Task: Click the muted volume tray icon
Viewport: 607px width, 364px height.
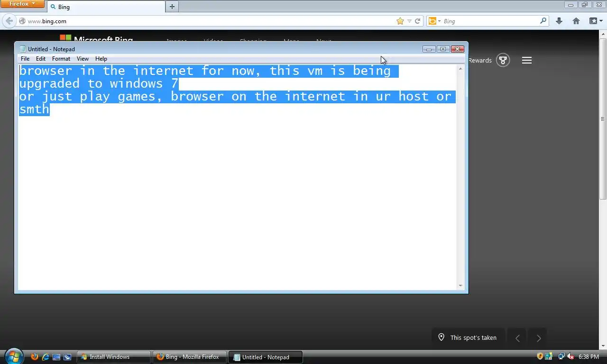Action: pos(570,356)
